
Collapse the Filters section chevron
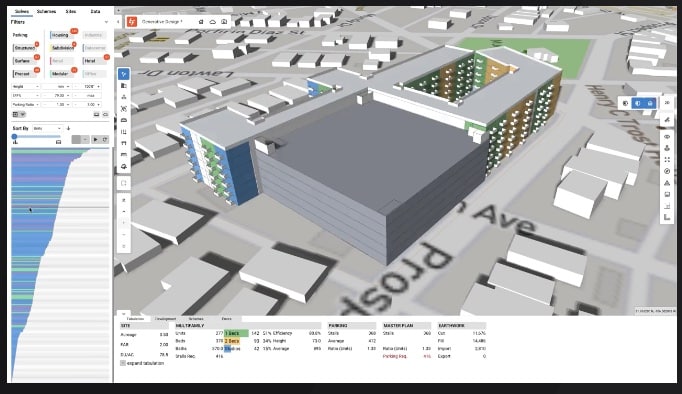pyautogui.click(x=106, y=22)
